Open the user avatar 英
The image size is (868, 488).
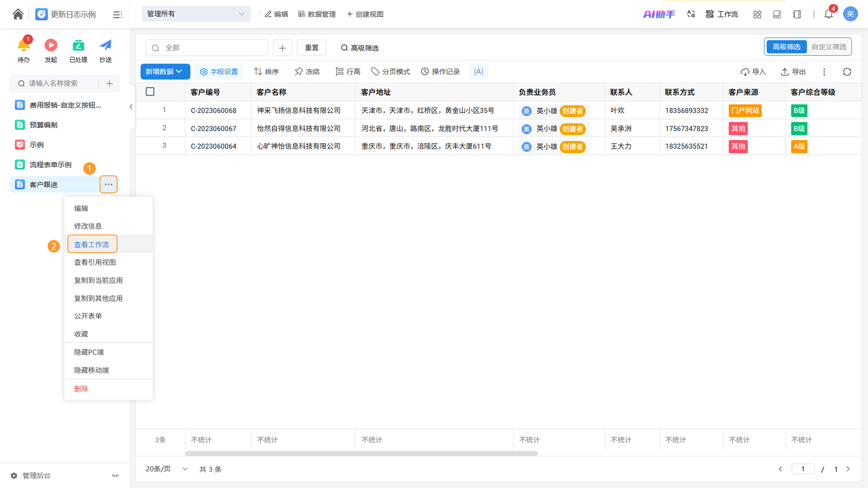pyautogui.click(x=850, y=14)
